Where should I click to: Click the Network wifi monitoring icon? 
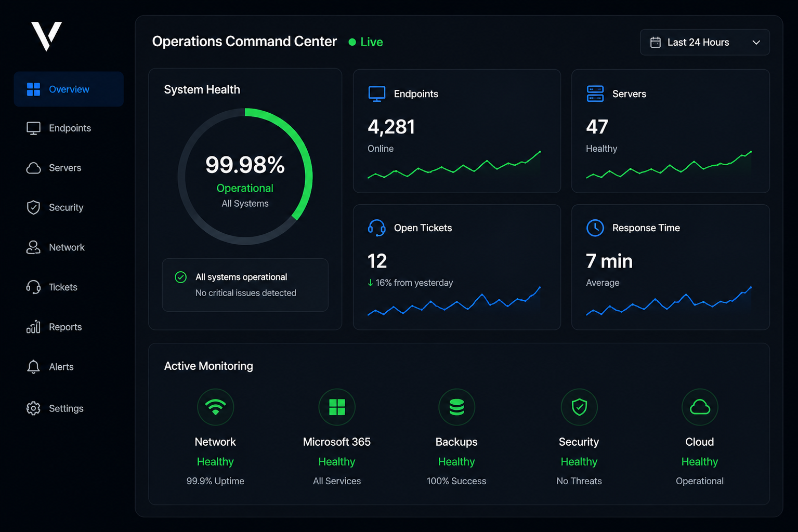(215, 407)
